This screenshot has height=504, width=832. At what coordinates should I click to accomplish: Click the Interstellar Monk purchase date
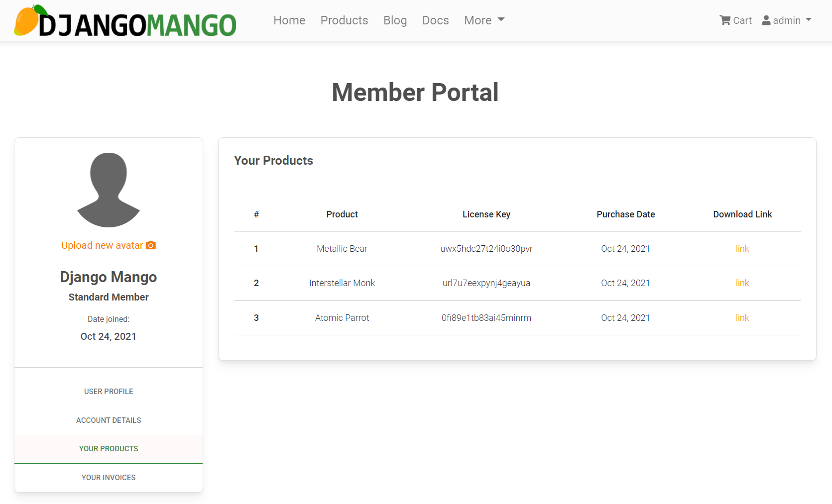click(625, 283)
